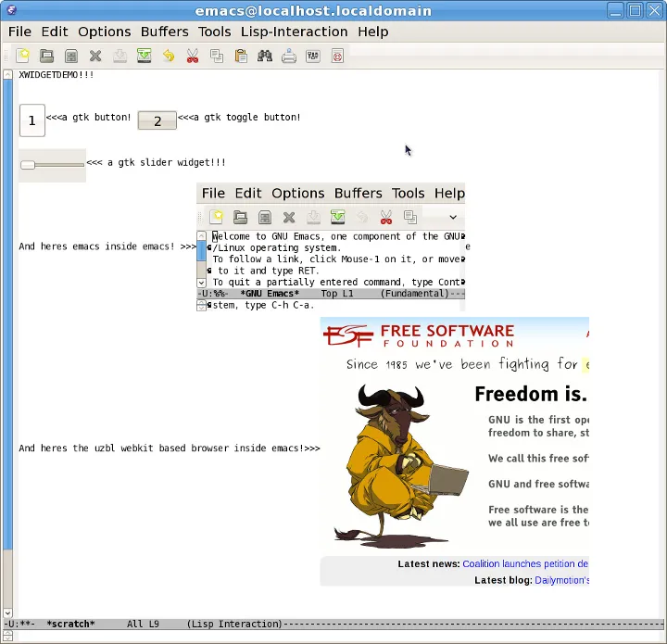This screenshot has height=644, width=667.
Task: Open Options menu in embedded Emacs
Action: click(x=297, y=193)
